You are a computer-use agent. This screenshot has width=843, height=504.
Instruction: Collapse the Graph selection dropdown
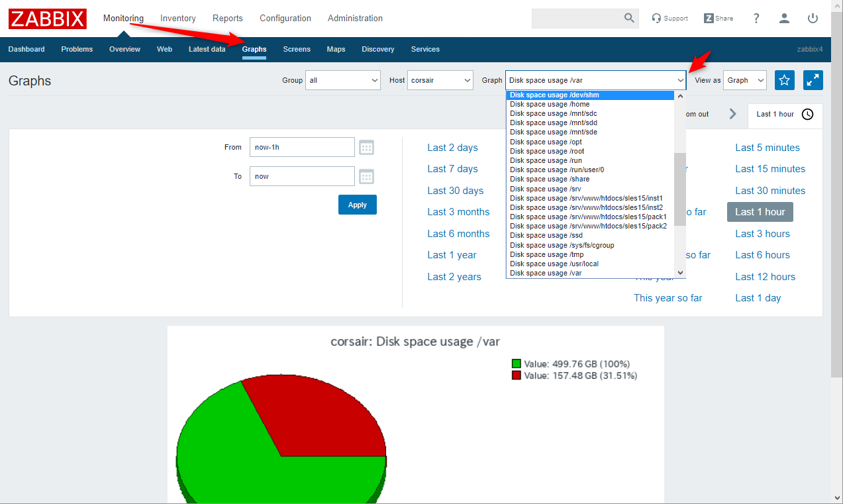[x=595, y=80]
